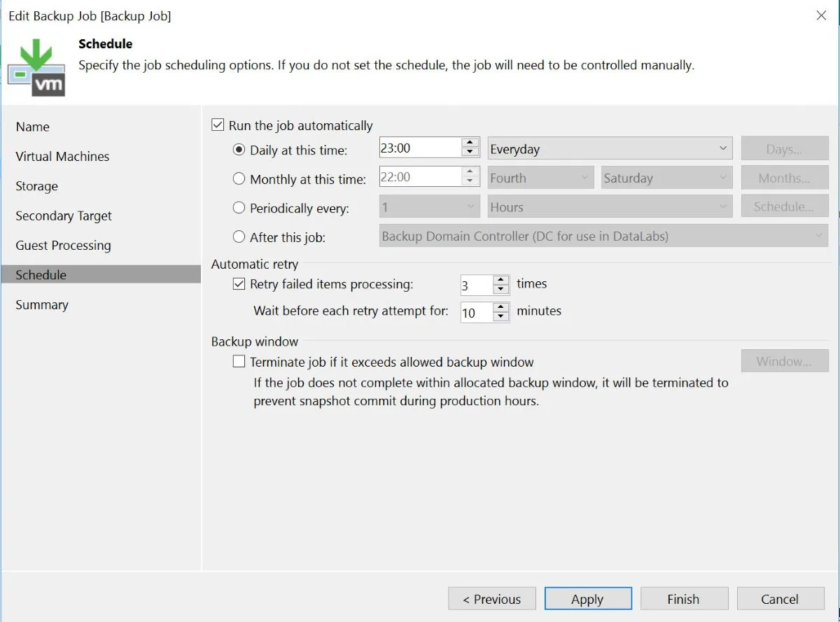Screen dimensions: 840x622
Task: Decrease retry wait minutes with down arrow
Action: [500, 317]
